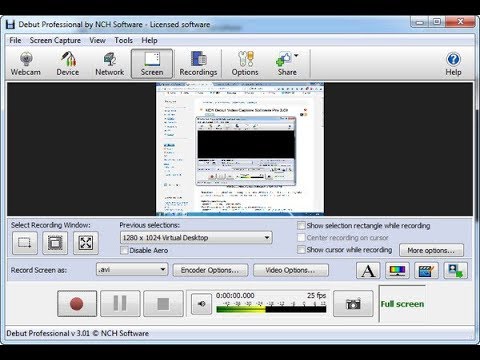Start recording with the red Record button

click(x=77, y=304)
